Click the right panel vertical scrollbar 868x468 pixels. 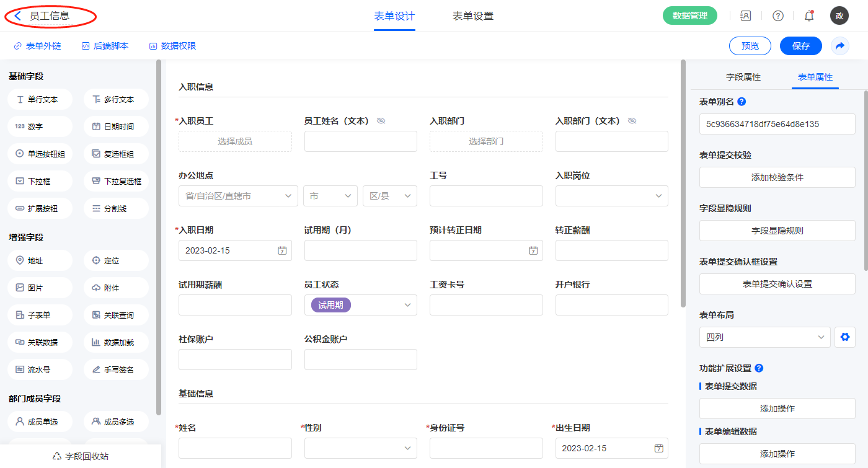[866, 180]
